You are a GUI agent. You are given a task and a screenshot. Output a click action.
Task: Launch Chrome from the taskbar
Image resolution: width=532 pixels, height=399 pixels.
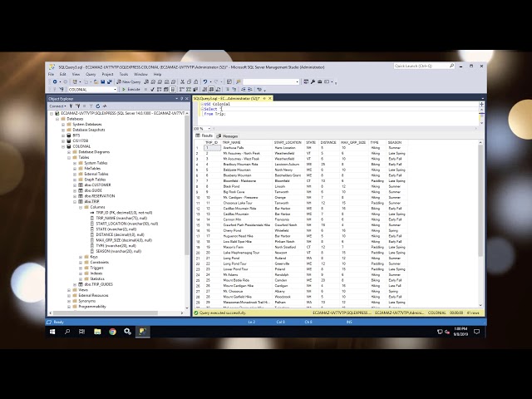(x=113, y=332)
